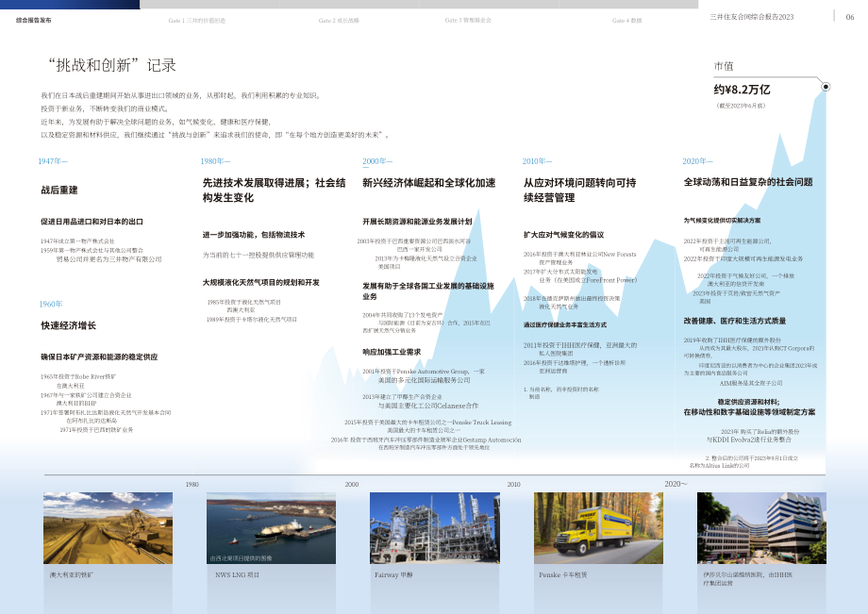This screenshot has width=868, height=614.
Task: Click the 与KDDI Evolva2进行业务整合 line
Action: [x=749, y=440]
